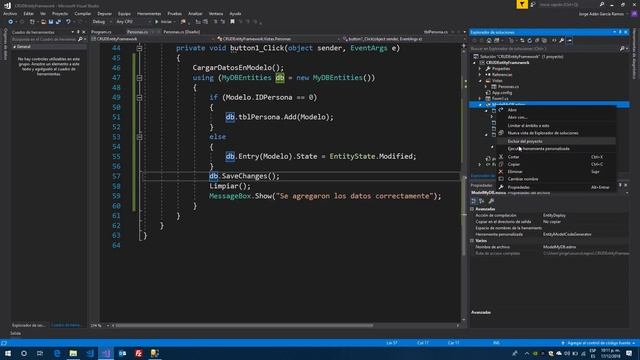Collapse the General toolbox group
Viewport: 640px width, 360px height.
15,47
